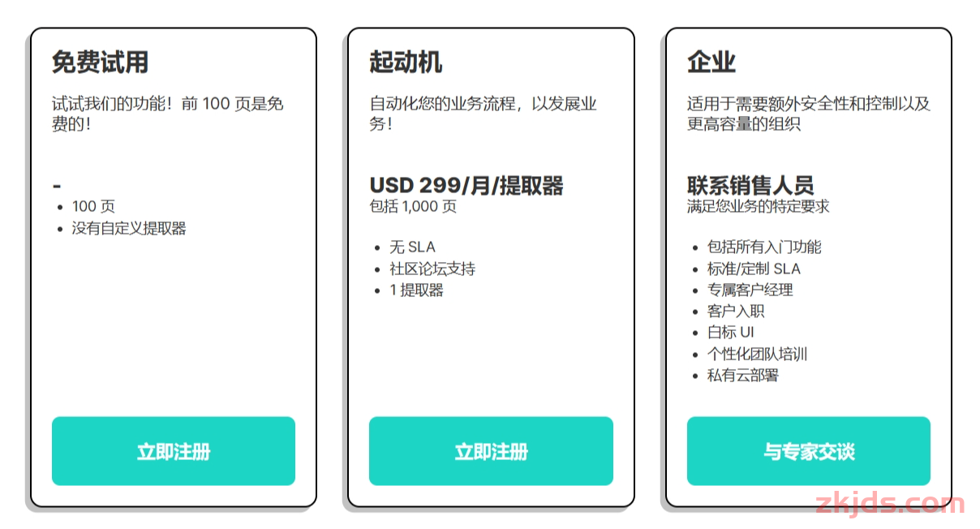
Task: Select the 免费试用 plan heading
Action: pos(100,62)
